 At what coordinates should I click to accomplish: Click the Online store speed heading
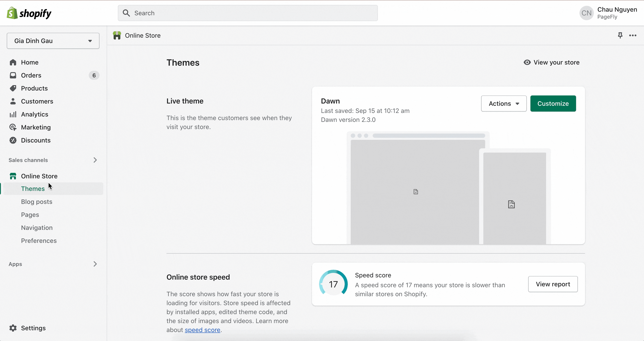198,277
